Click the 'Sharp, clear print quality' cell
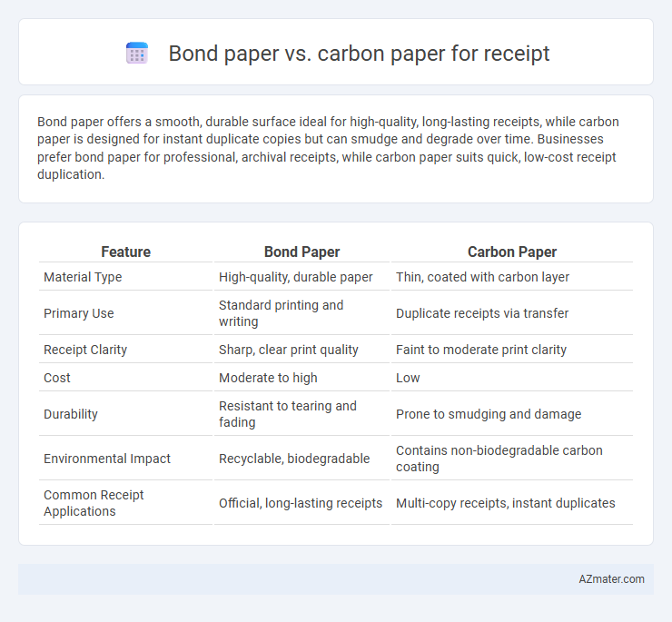The image size is (672, 622). (289, 350)
